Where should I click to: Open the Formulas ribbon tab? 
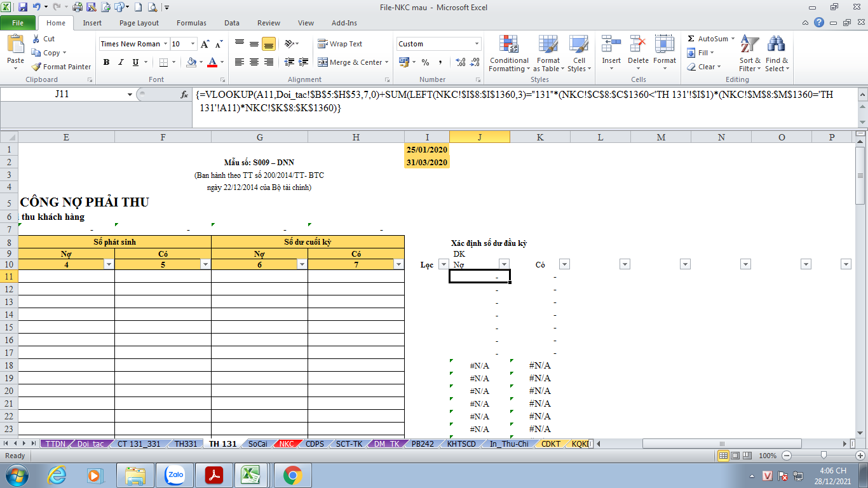tap(191, 23)
